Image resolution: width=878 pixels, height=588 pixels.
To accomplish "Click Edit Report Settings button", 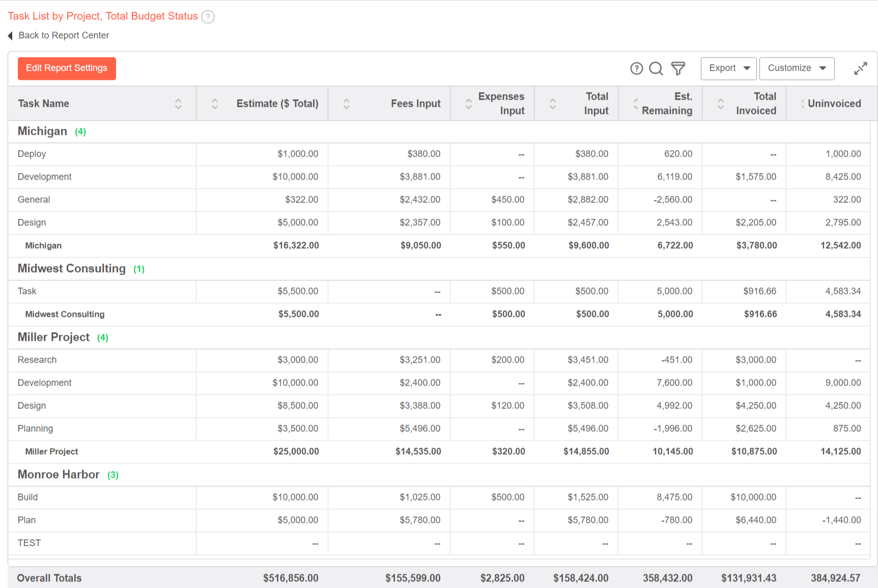I will [x=67, y=69].
